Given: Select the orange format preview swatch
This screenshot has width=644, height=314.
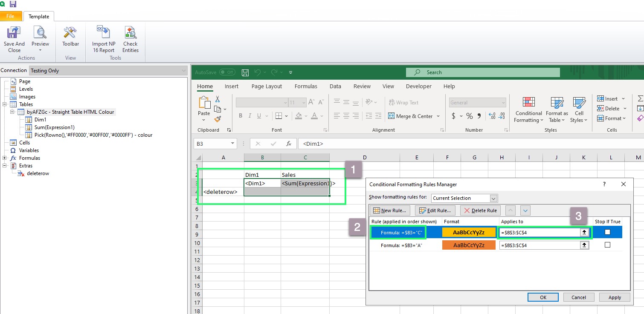Looking at the screenshot, I should (469, 245).
